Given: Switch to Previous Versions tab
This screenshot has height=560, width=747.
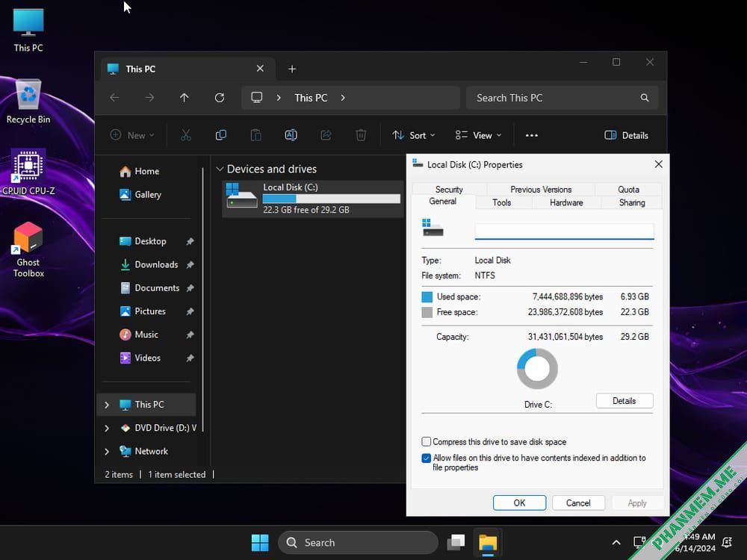Looking at the screenshot, I should click(x=541, y=189).
